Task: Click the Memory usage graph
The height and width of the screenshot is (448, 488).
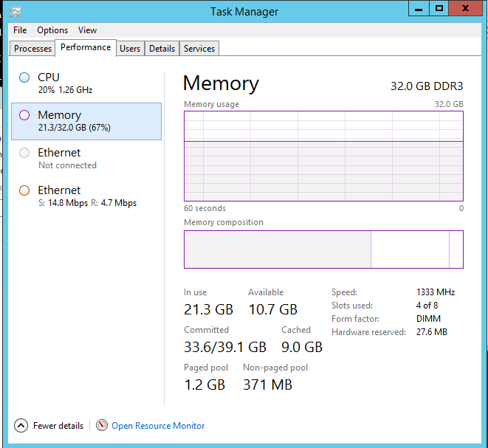Action: (x=323, y=155)
